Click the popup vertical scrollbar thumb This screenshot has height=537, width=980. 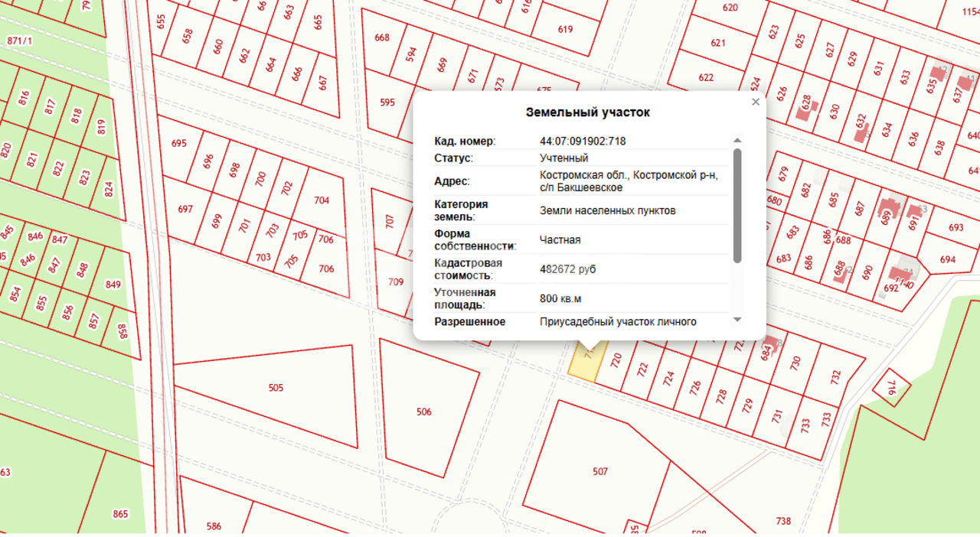[x=737, y=205]
